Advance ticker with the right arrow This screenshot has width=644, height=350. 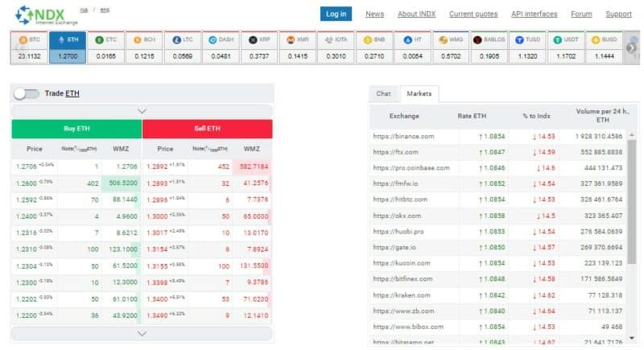click(631, 47)
